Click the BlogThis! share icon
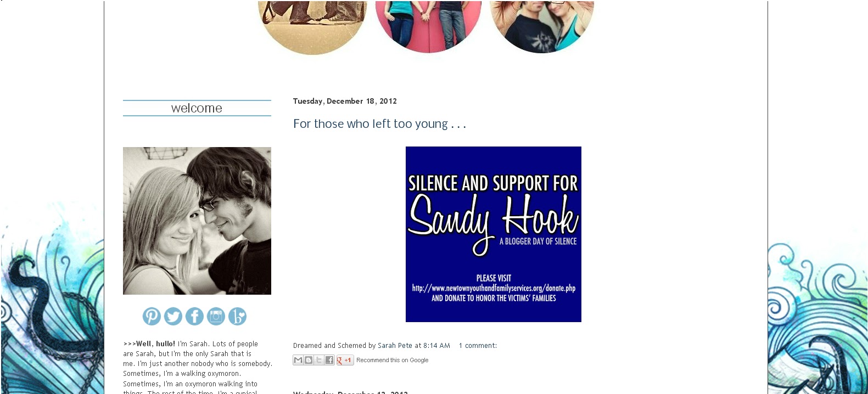This screenshot has width=868, height=394. point(309,360)
